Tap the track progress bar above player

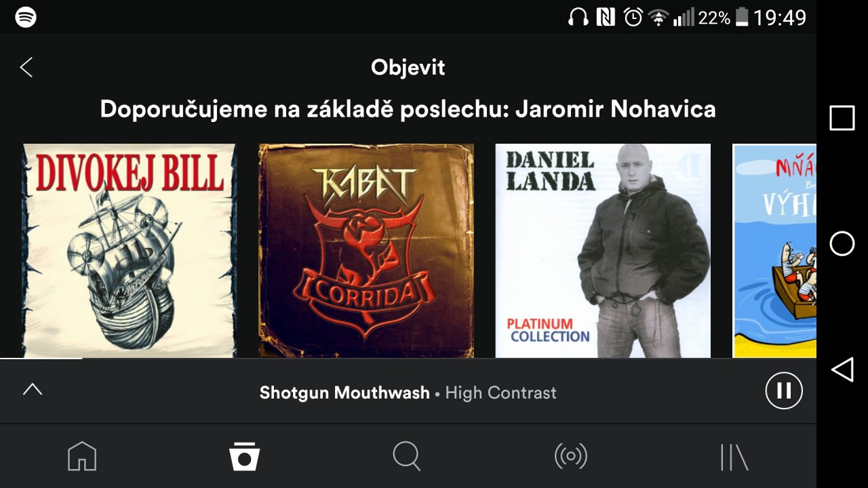(x=408, y=359)
